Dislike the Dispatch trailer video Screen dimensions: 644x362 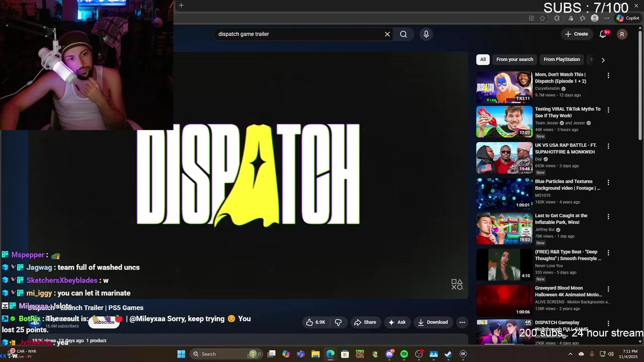pyautogui.click(x=338, y=322)
